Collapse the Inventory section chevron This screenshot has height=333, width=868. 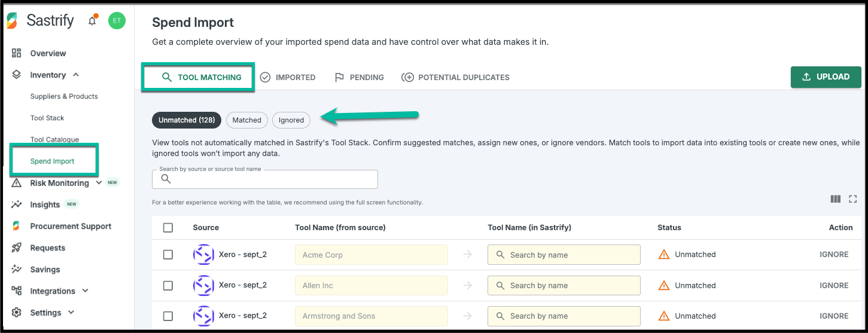76,75
